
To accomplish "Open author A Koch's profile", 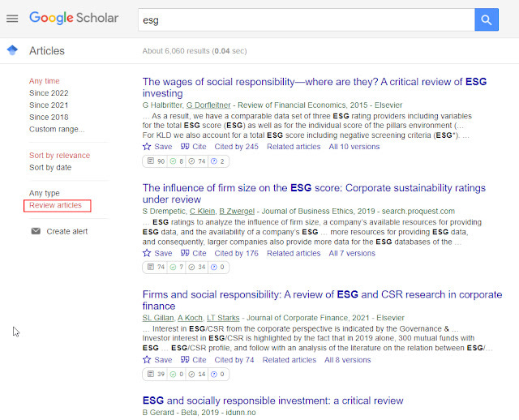I will 190,318.
